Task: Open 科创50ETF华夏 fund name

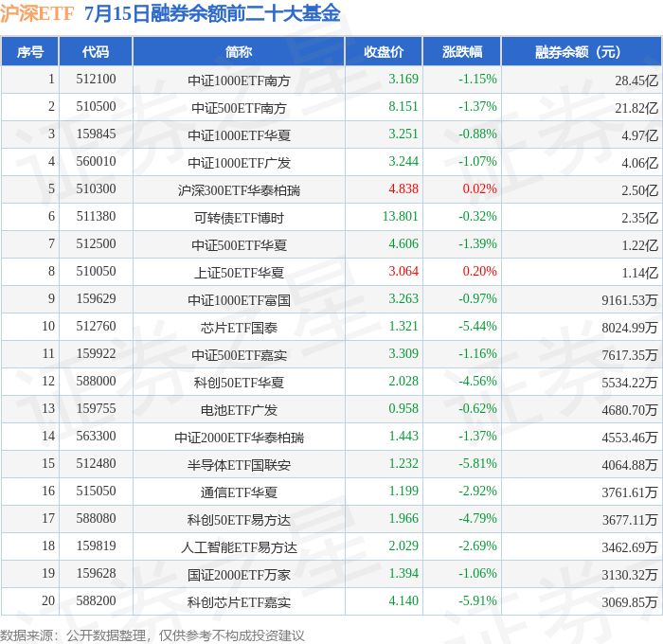Action: [239, 384]
